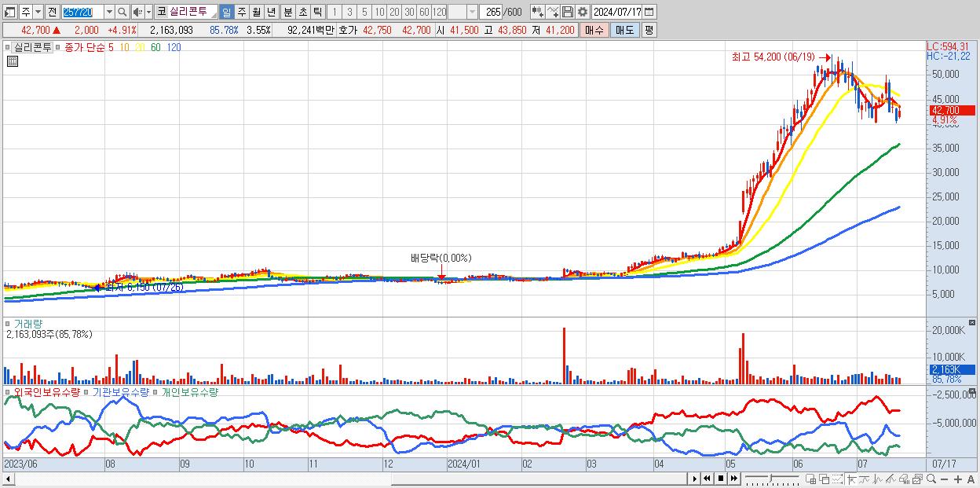Select the 5 interval button
The width and height of the screenshot is (980, 488).
tap(364, 12)
